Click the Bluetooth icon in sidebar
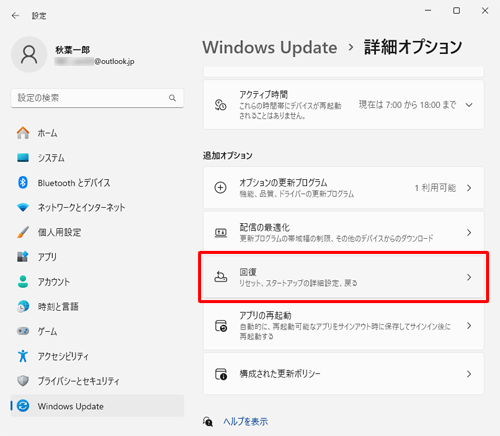 tap(23, 182)
